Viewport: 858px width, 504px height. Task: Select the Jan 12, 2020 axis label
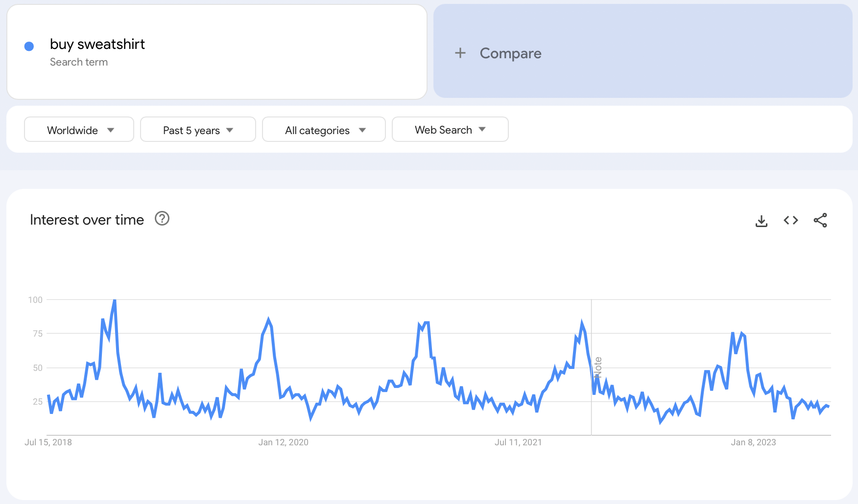pyautogui.click(x=283, y=442)
